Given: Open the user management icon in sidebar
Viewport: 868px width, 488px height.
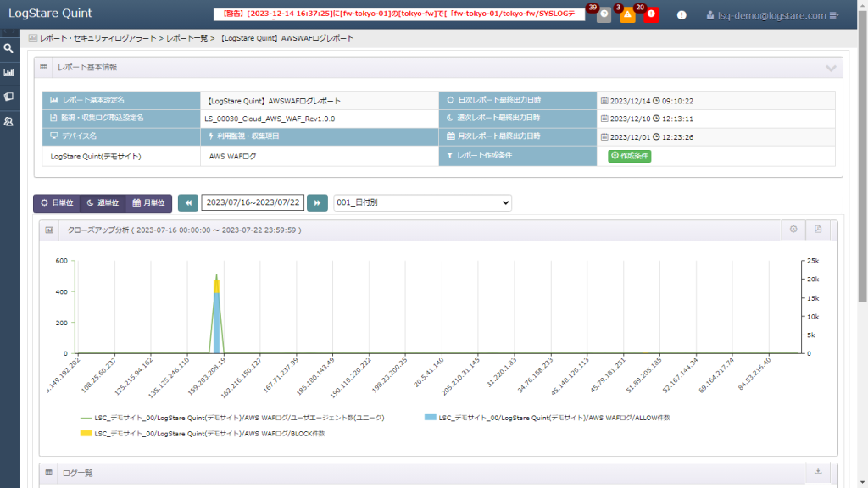Looking at the screenshot, I should 8,121.
